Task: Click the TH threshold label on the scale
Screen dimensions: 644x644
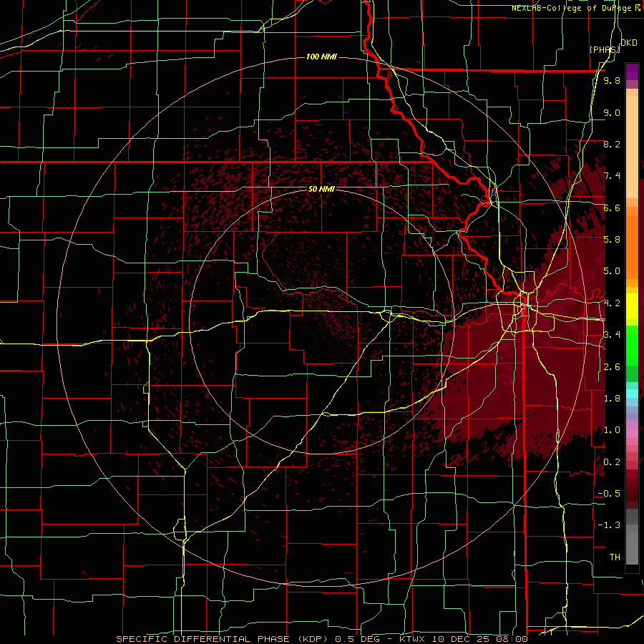Action: (615, 557)
